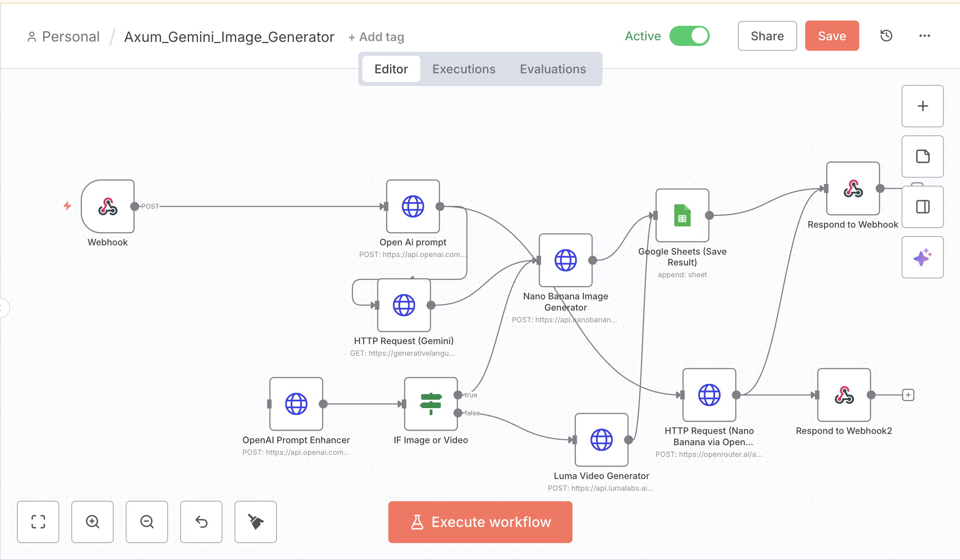Expand the collapsed left sidebar handle
The width and height of the screenshot is (960, 560).
(3, 308)
